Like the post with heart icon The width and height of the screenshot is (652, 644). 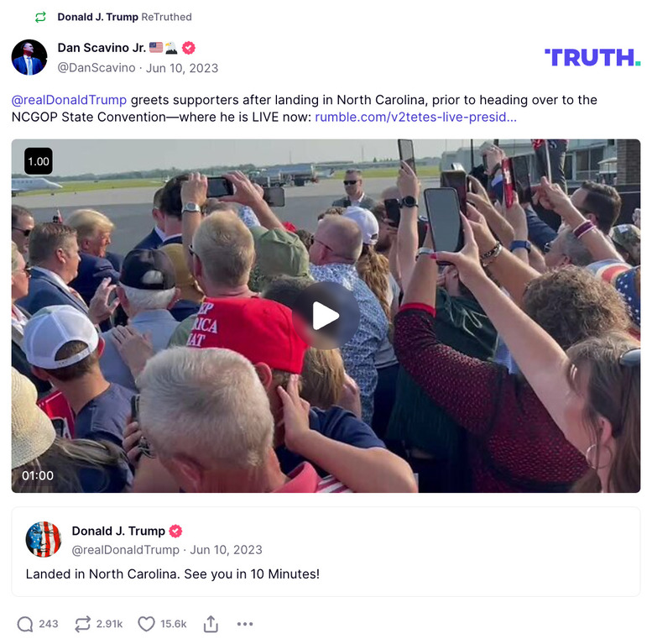click(x=146, y=624)
